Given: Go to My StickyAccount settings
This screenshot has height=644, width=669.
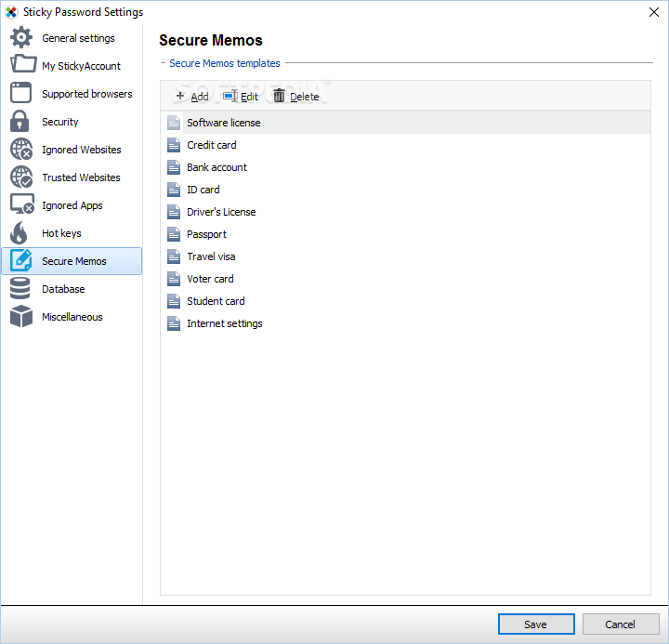Looking at the screenshot, I should pyautogui.click(x=72, y=66).
